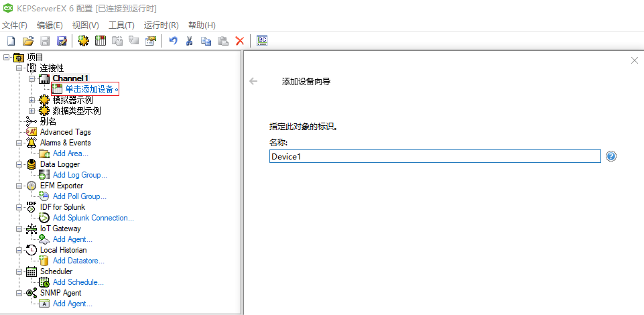Image resolution: width=644 pixels, height=315 pixels.
Task: Click the New Tag toolbar icon
Action: (134, 41)
